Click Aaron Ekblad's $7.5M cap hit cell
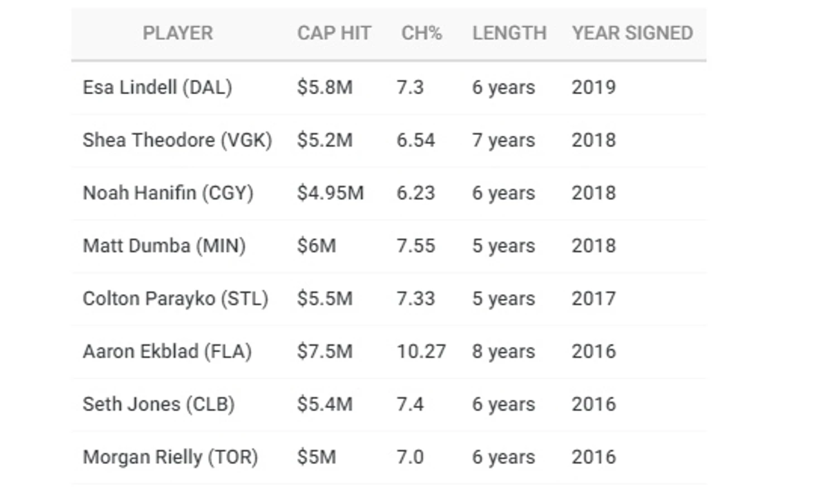The width and height of the screenshot is (815, 504). point(325,352)
